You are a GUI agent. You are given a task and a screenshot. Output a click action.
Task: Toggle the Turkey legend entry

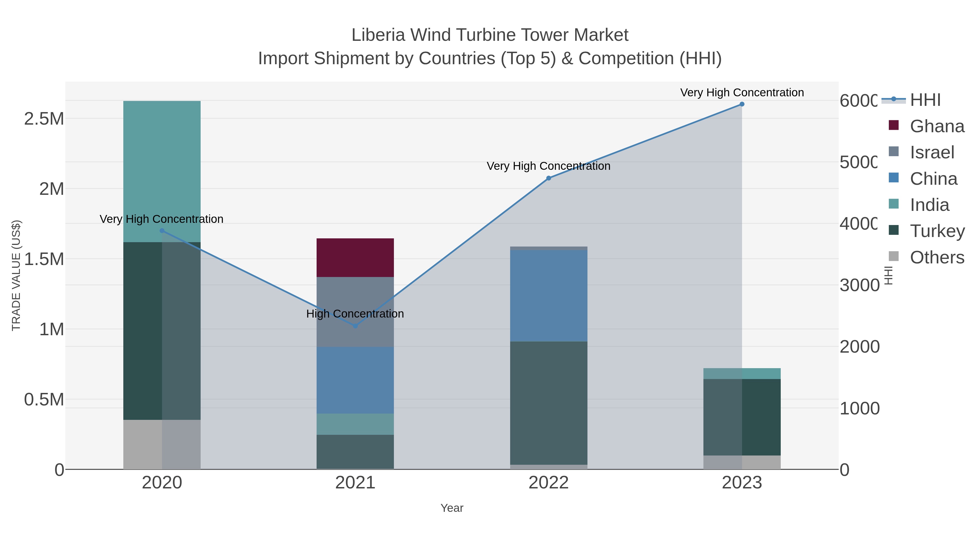tap(927, 231)
